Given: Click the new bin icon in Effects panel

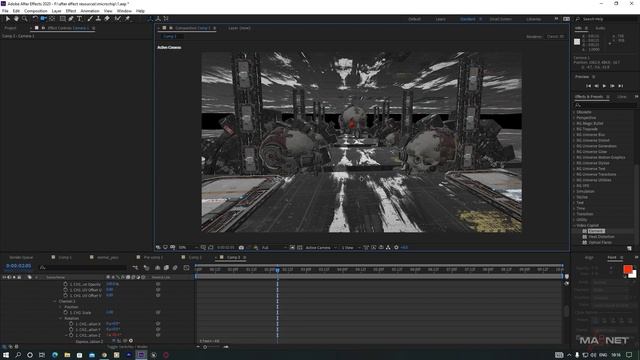Looking at the screenshot, I should [x=629, y=248].
